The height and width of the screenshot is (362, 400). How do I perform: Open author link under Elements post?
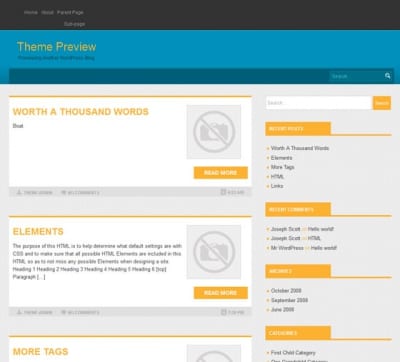38,312
